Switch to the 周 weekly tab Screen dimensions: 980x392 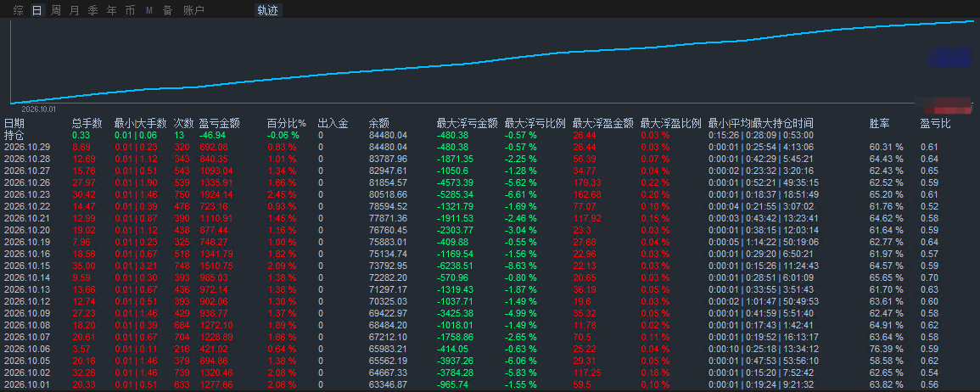coord(56,10)
